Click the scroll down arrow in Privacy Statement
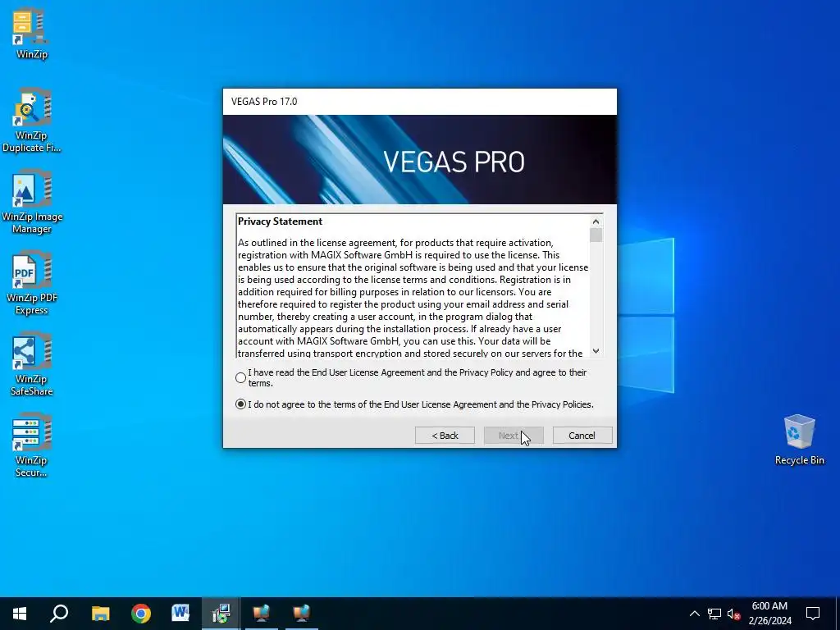840x630 pixels. [x=596, y=351]
